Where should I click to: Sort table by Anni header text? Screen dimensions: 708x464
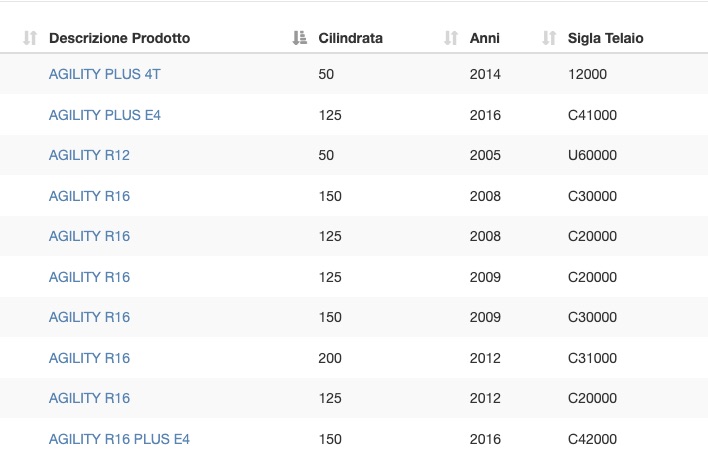[x=484, y=38]
